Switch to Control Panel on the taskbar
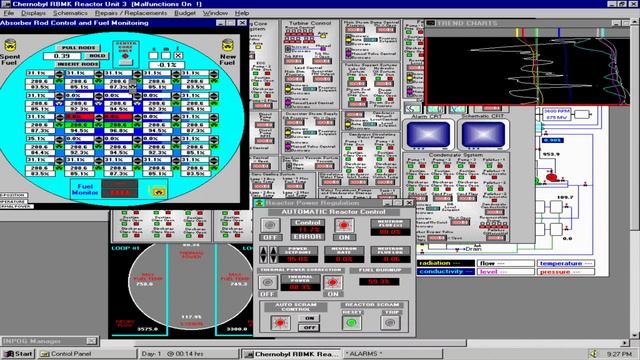The width and height of the screenshot is (640, 360). pos(87,353)
